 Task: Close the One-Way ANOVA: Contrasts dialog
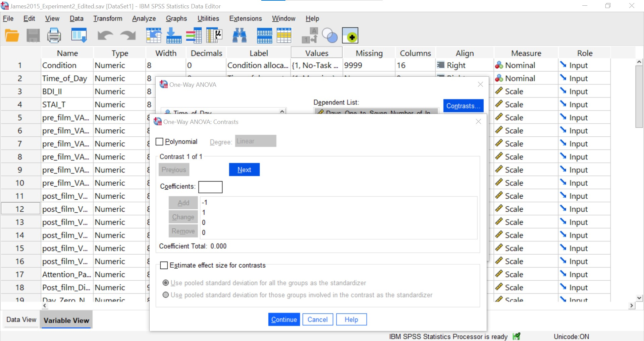(478, 122)
